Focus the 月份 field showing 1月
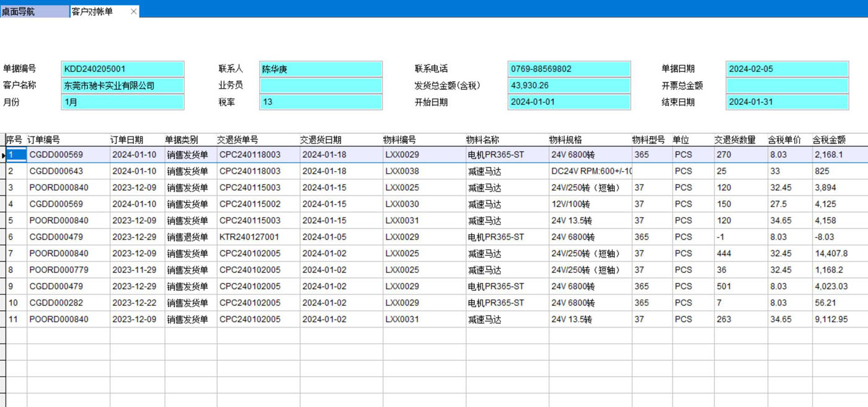The height and width of the screenshot is (407, 868). pos(123,102)
